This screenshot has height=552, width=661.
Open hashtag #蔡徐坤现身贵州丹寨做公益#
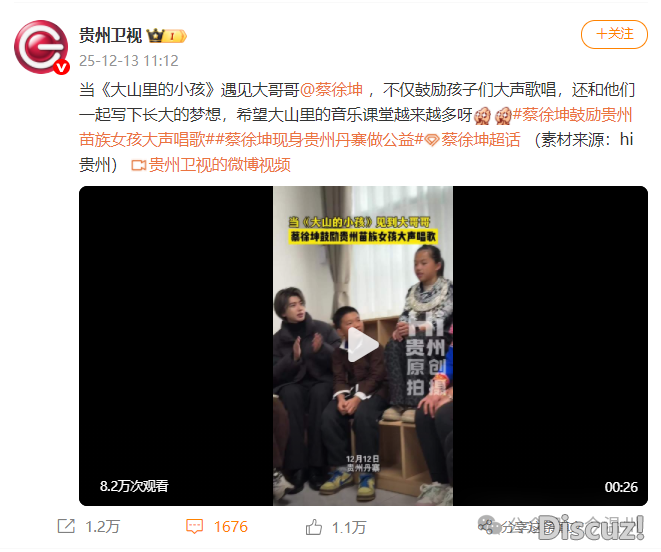click(319, 140)
